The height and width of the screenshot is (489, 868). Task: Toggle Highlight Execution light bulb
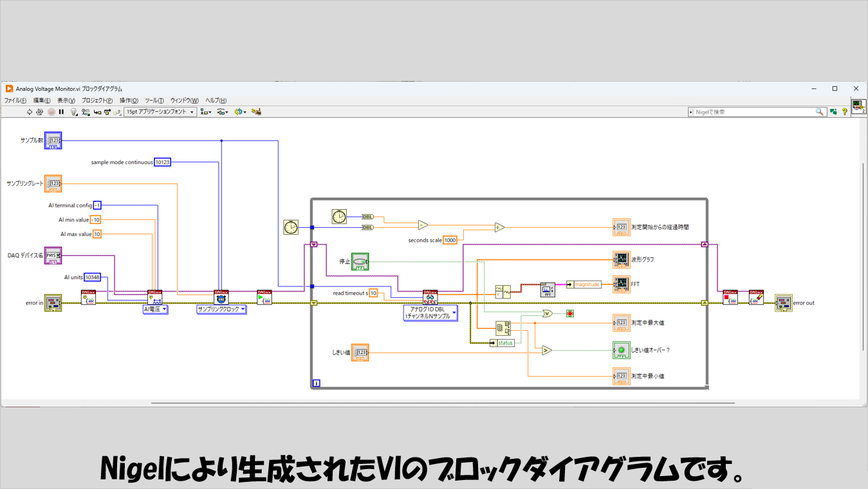[x=74, y=112]
